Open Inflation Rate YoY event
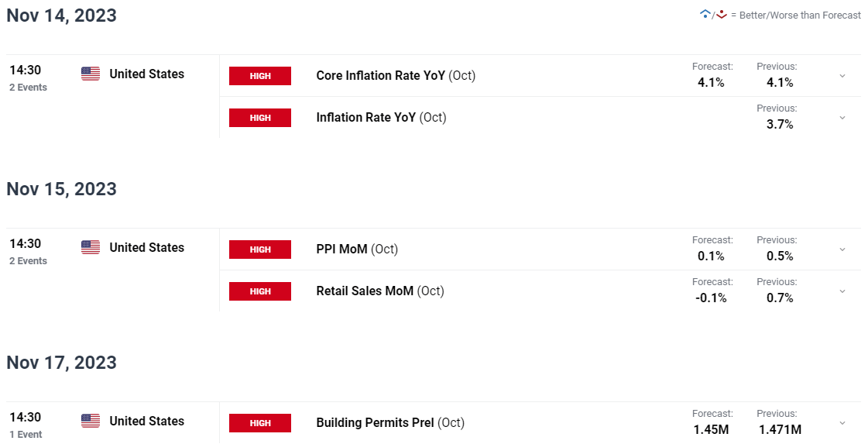 click(x=382, y=118)
